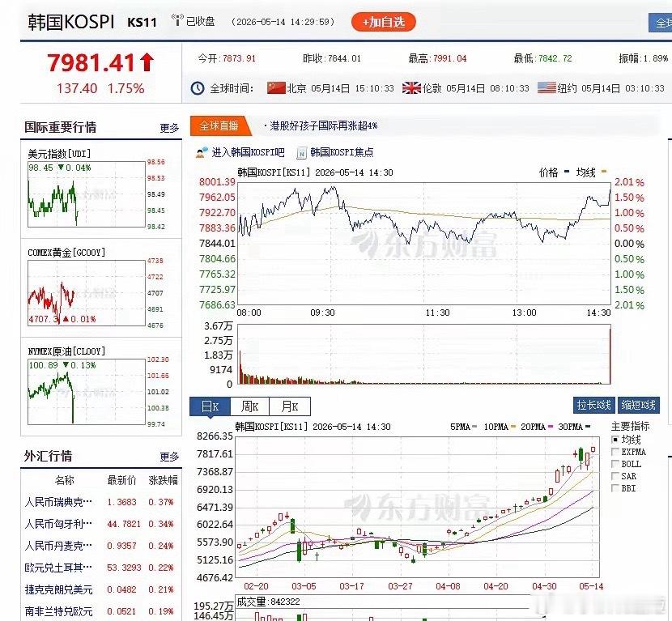Click the news icon before 韩国KOSPI焦点

301,152
